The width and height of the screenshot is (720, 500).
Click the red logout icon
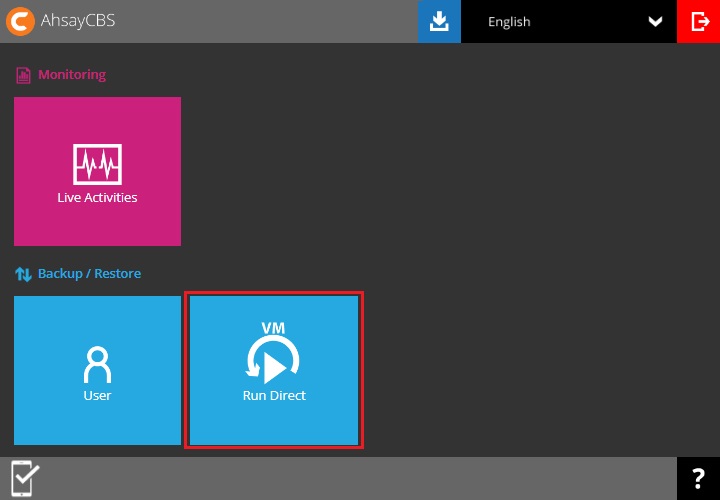(x=698, y=22)
